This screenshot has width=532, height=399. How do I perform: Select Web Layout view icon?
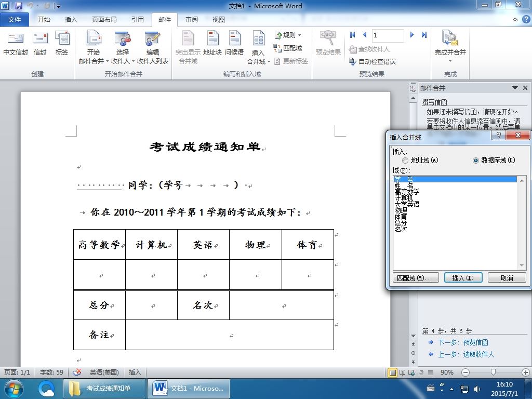coord(411,373)
